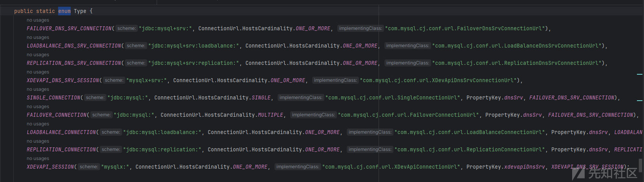The image size is (644, 182).
Task: Open 'no usages' hint above FAILOVER_CONNECTION declaration
Action: pos(38,107)
